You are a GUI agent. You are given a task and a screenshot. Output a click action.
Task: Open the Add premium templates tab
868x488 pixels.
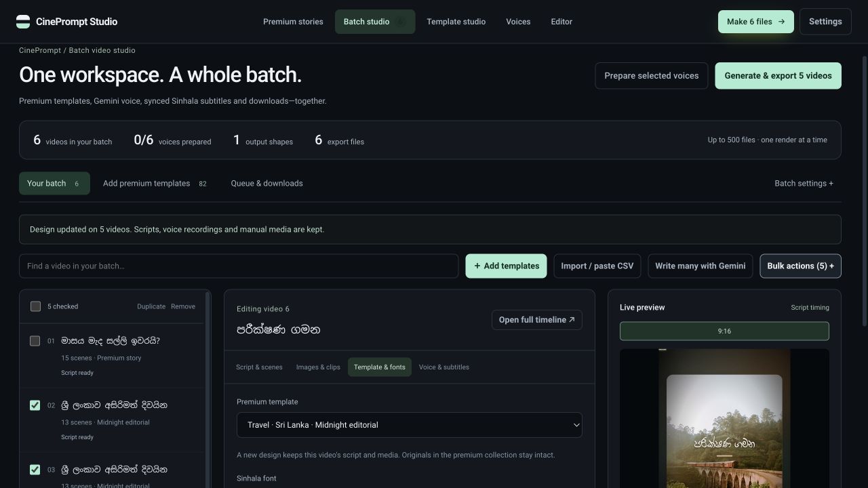pyautogui.click(x=155, y=184)
